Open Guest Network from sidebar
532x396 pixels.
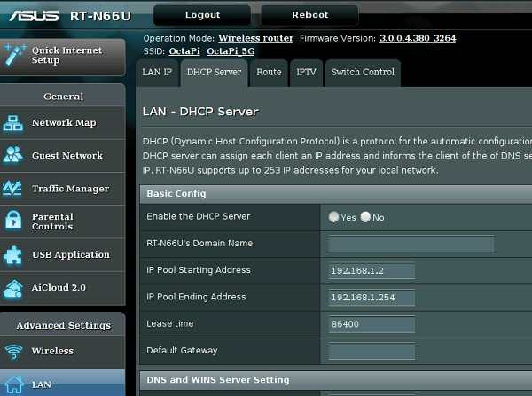coord(62,156)
